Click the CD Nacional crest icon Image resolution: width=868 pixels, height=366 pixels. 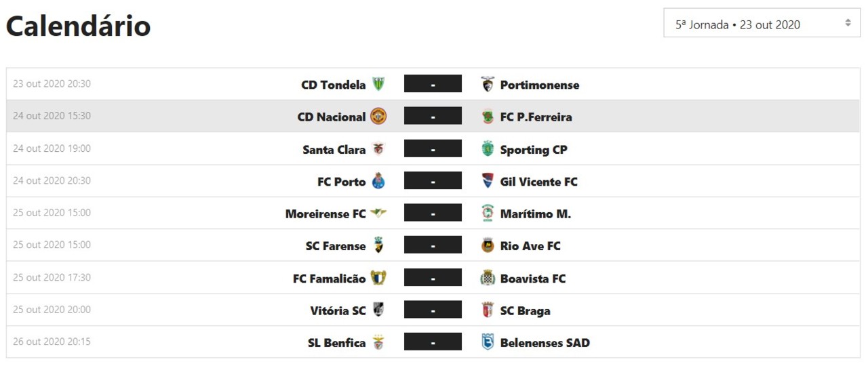378,117
